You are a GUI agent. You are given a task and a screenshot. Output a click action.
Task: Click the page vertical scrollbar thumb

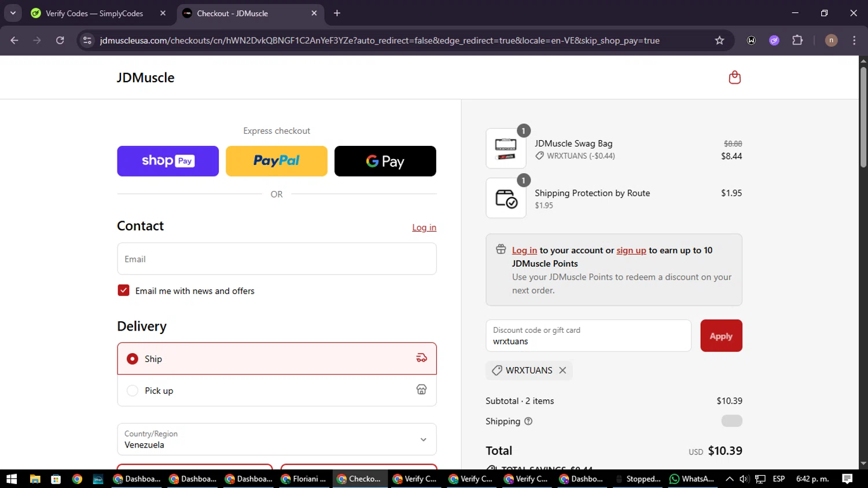coord(863,117)
